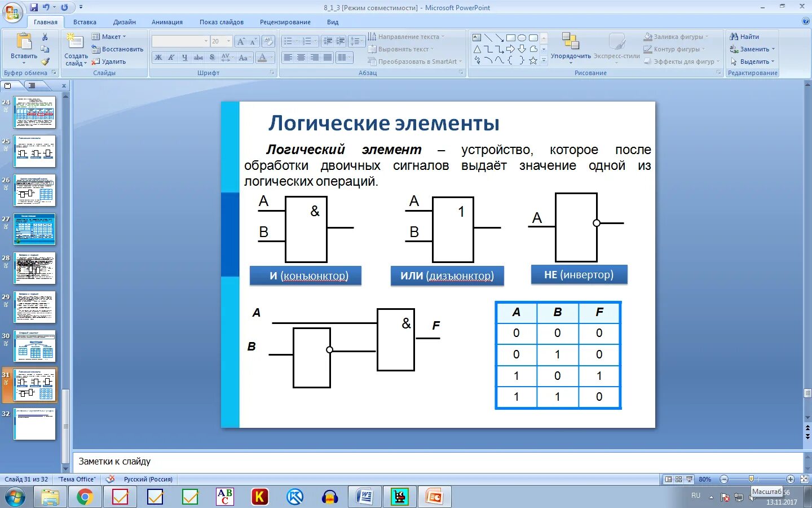Screen dimensions: 812x508
Task: Justify the paragraph text
Action: (x=327, y=58)
